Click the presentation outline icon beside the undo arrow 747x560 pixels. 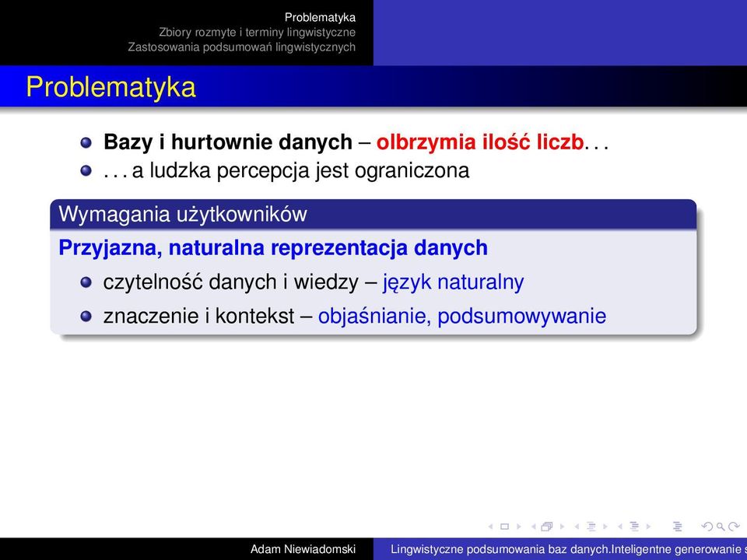click(x=678, y=527)
